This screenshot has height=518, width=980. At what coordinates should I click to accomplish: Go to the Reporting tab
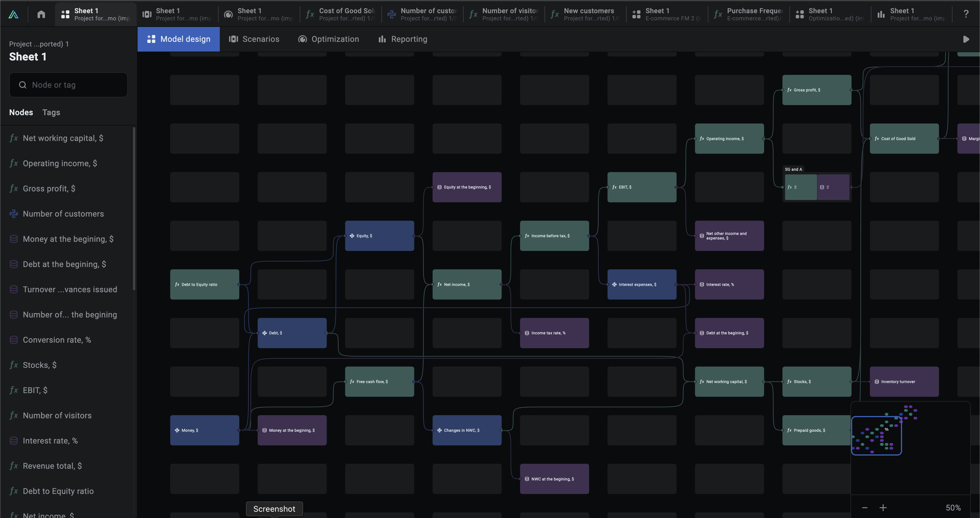coord(403,39)
